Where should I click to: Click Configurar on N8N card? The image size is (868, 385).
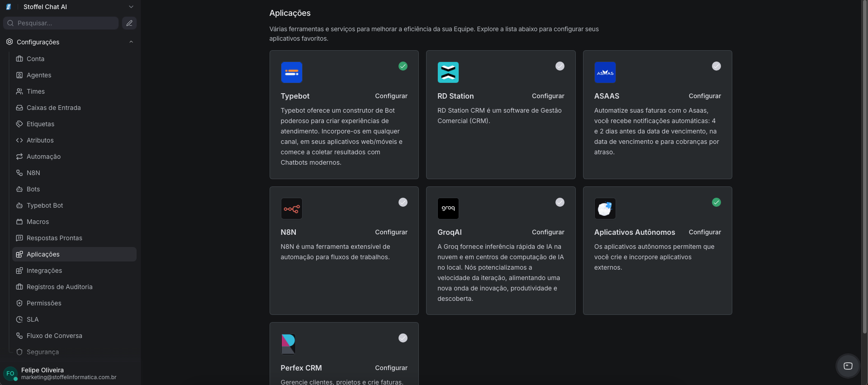click(x=391, y=232)
